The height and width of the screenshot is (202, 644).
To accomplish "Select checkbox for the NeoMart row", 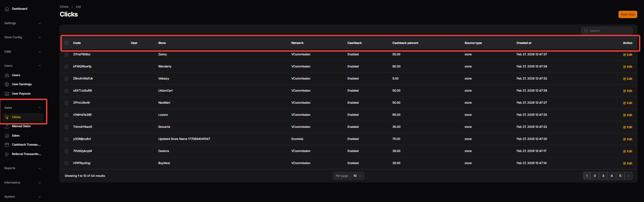I will click(x=66, y=103).
